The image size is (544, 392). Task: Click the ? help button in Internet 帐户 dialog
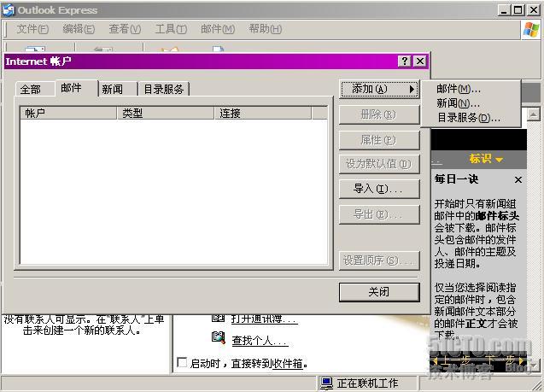point(404,61)
